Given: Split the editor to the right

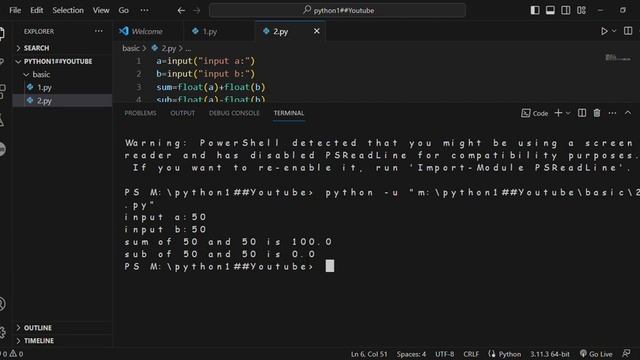Looking at the screenshot, I should coord(628,31).
